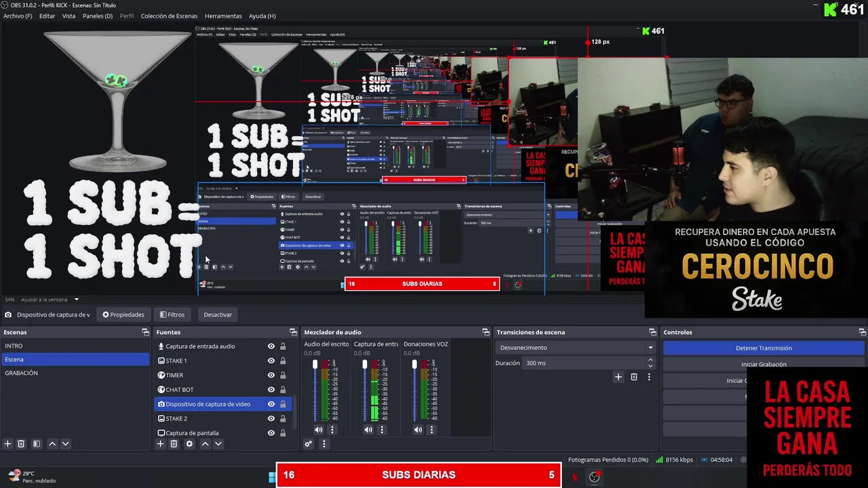
Task: Hide the Captura de entrada audio source
Action: 271,346
